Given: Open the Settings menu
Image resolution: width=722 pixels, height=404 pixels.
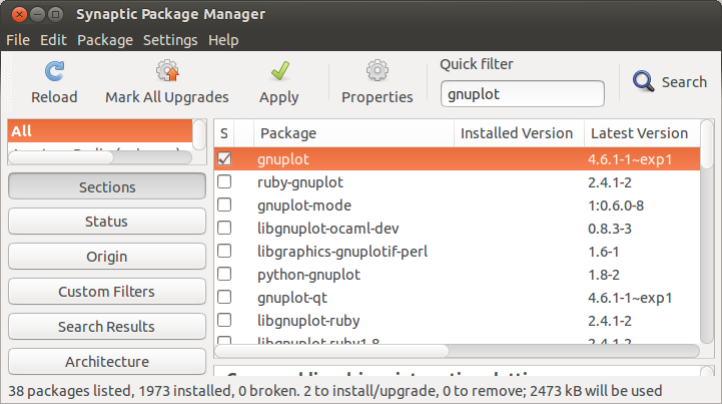Looking at the screenshot, I should coord(170,40).
